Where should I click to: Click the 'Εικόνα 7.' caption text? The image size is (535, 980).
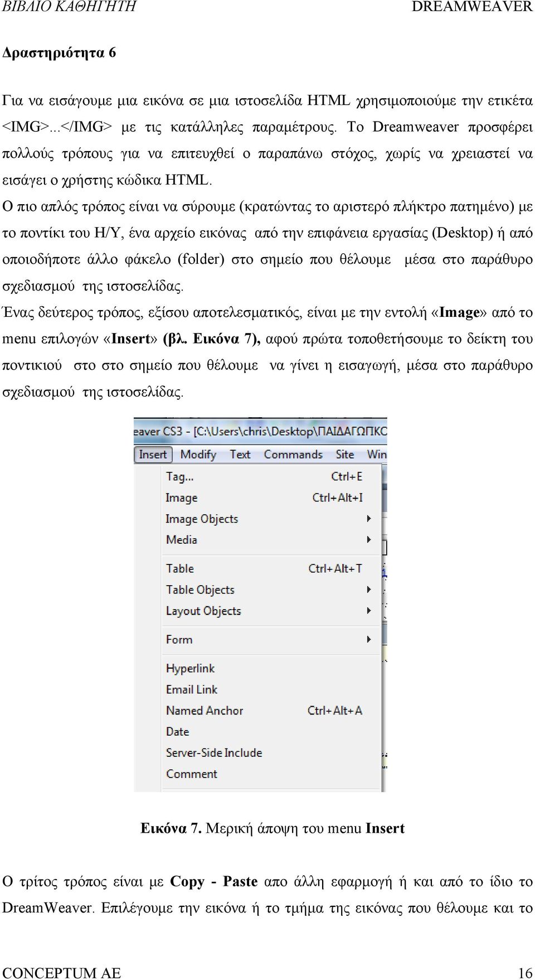pyautogui.click(x=171, y=828)
